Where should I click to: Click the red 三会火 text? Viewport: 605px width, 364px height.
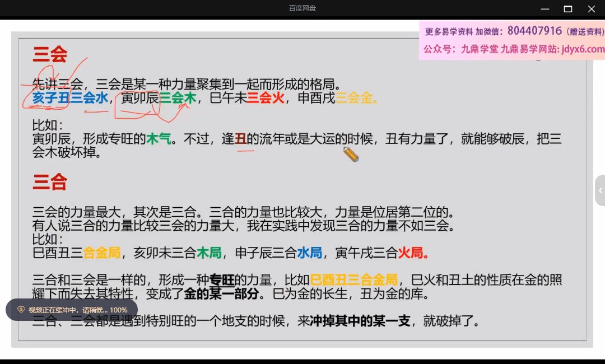(x=266, y=98)
